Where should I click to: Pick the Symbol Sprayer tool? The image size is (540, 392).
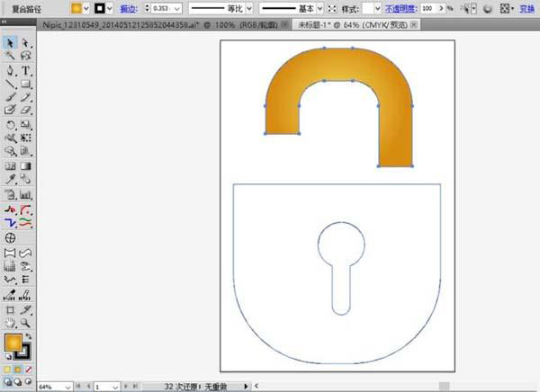[x=10, y=194]
